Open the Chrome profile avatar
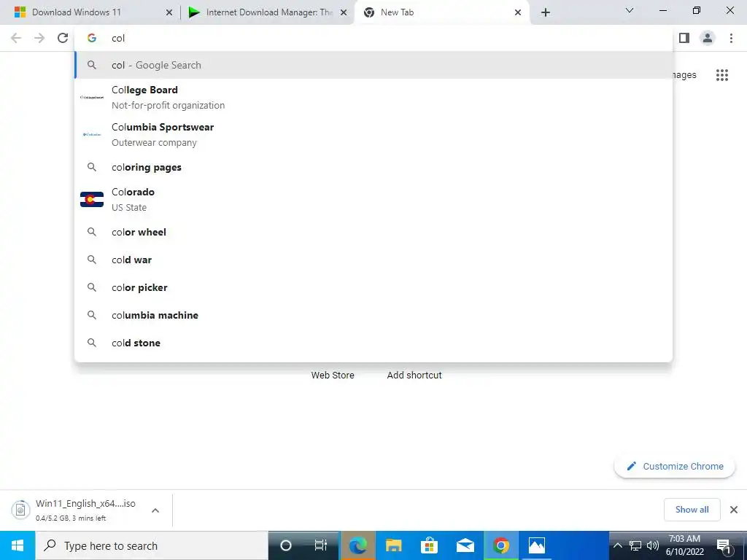Viewport: 747px width, 560px height. point(708,38)
